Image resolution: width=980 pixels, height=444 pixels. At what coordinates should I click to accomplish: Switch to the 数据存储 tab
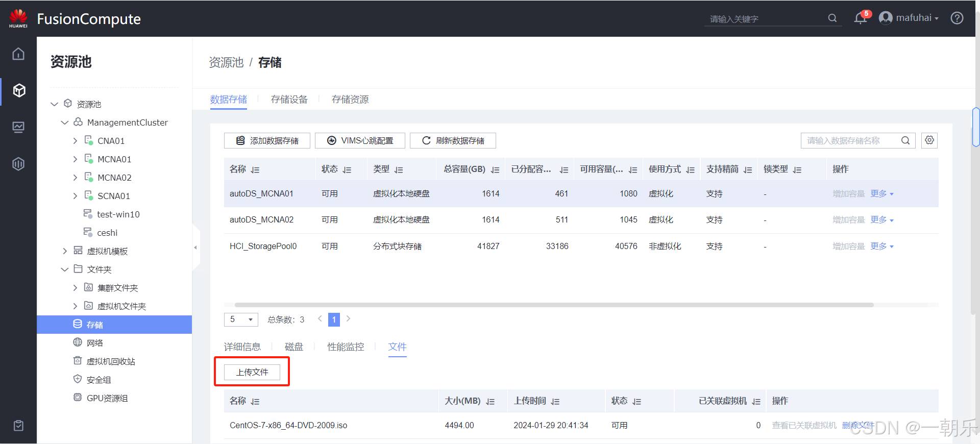point(228,100)
